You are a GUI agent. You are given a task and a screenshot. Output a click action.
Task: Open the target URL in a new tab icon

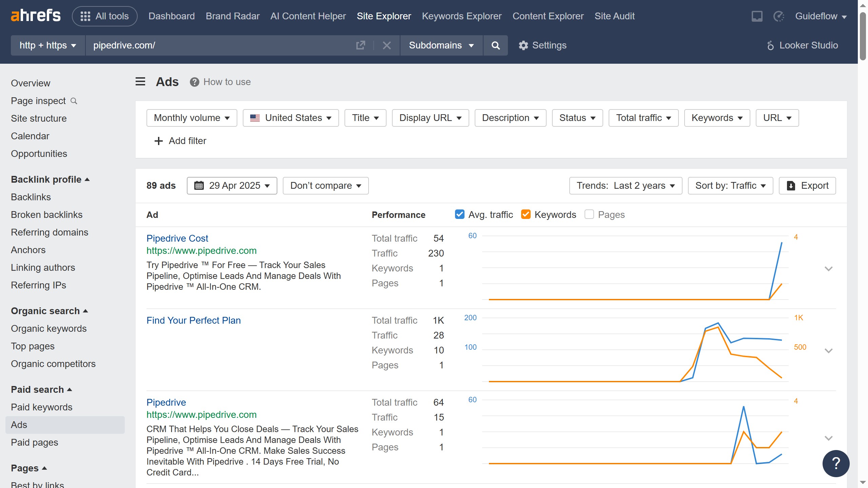pos(360,45)
